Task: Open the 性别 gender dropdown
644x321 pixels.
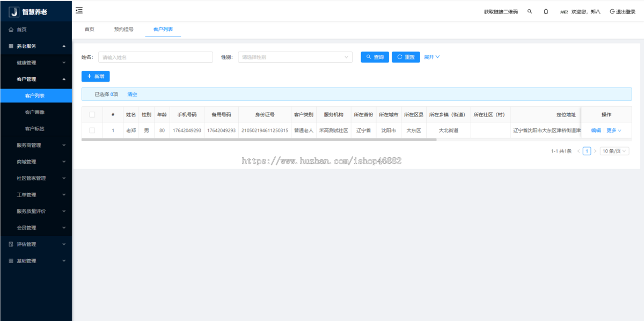Action: [x=295, y=57]
